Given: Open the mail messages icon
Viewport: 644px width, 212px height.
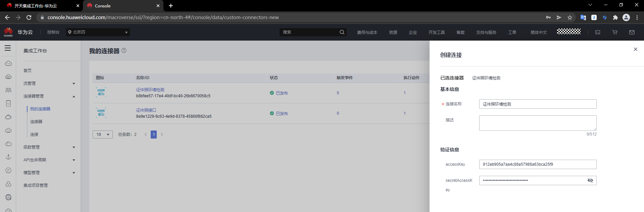Looking at the screenshot, I should tap(632, 32).
